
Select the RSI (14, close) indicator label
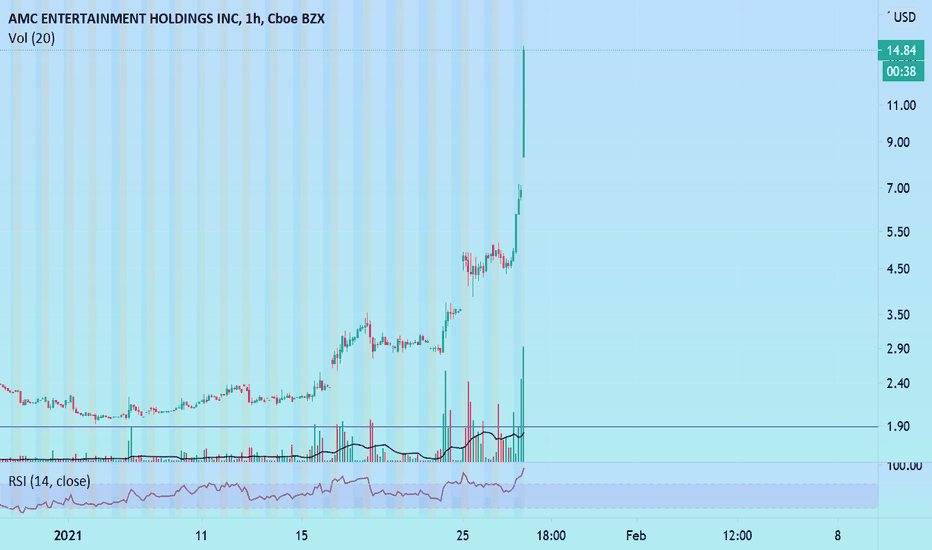pyautogui.click(x=49, y=481)
